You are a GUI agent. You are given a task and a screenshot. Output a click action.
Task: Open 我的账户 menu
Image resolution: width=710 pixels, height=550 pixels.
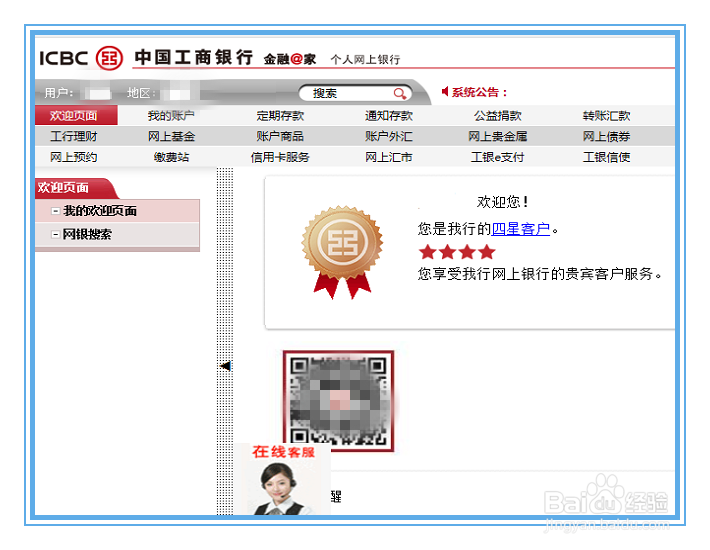click(171, 116)
